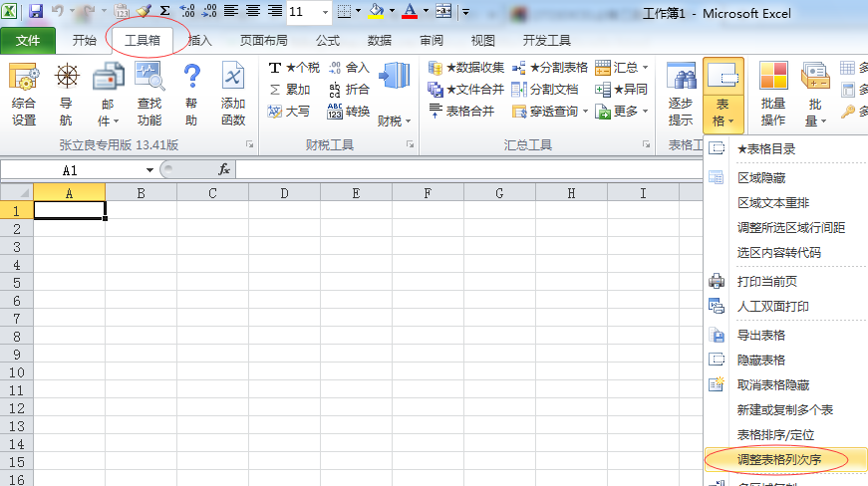Screen dimensions: 868x486
Task: Switch to the 页面布局 tab
Action: (263, 41)
